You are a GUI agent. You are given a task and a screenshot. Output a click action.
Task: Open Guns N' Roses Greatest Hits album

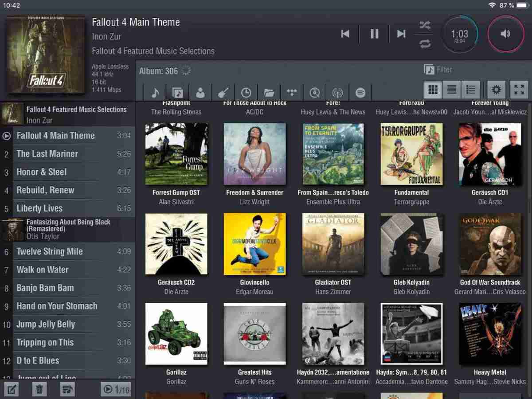(254, 334)
